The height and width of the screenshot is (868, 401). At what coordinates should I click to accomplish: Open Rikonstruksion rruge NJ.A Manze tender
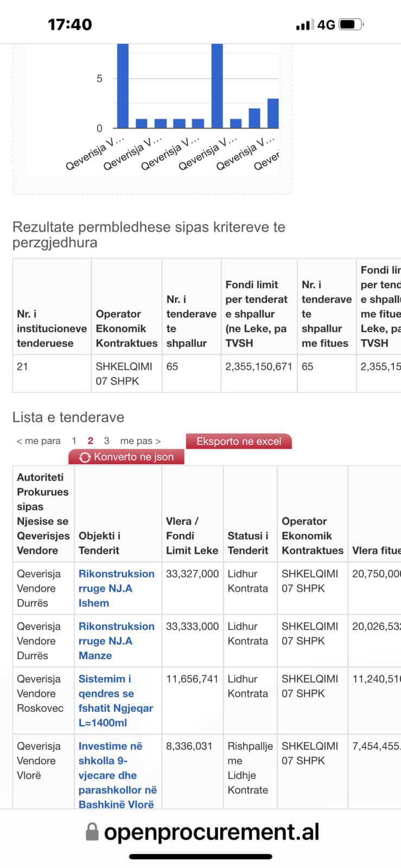pyautogui.click(x=116, y=641)
